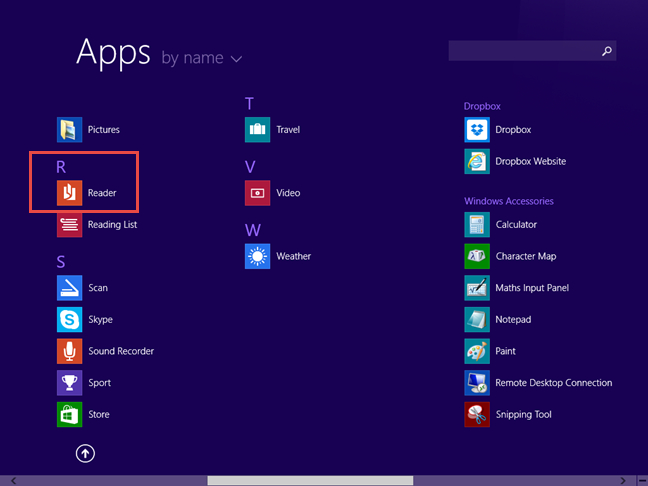The image size is (648, 486).
Task: Click the 'Store' label text
Action: pyautogui.click(x=99, y=415)
